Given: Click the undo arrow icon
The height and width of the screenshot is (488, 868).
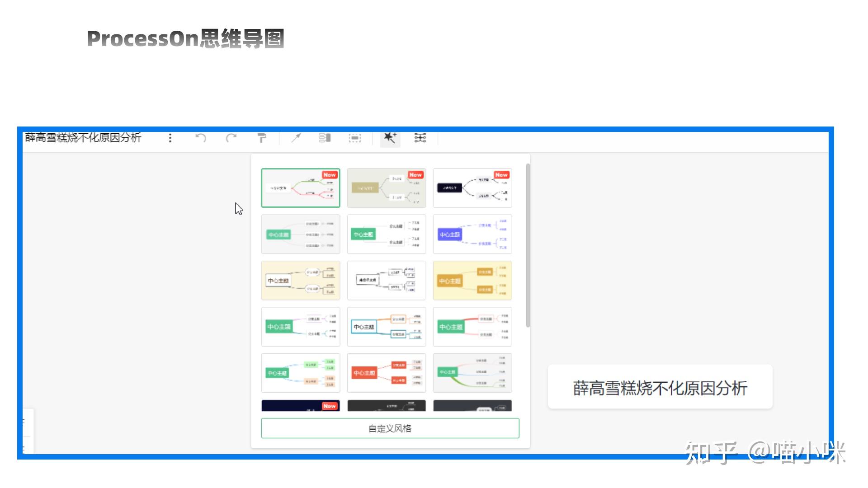Looking at the screenshot, I should pyautogui.click(x=201, y=138).
